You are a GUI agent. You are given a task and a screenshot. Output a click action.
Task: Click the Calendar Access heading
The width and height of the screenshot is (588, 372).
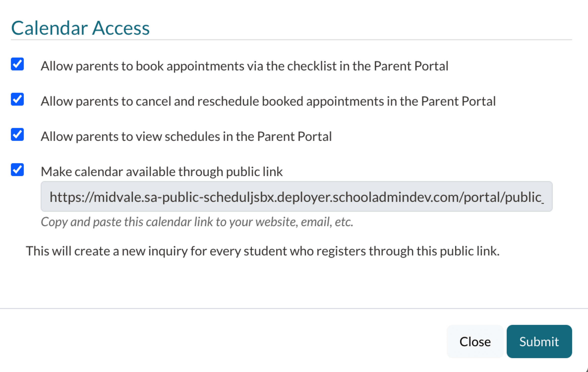[80, 28]
